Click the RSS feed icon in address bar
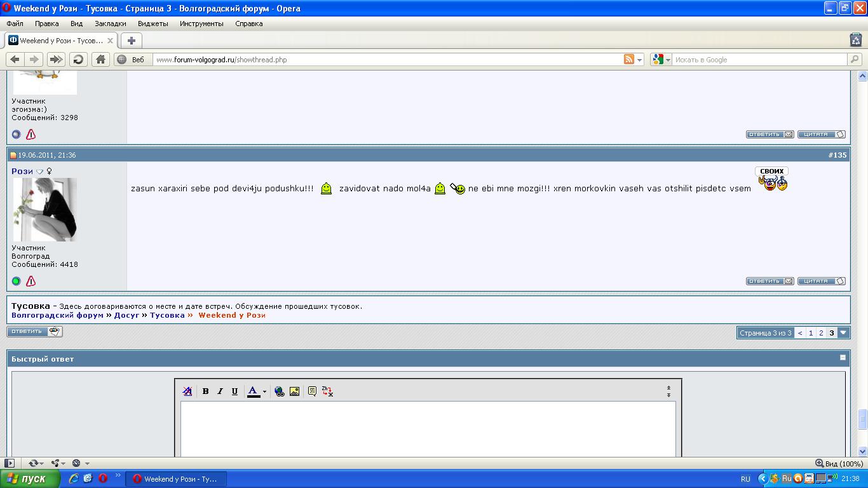 coord(628,59)
